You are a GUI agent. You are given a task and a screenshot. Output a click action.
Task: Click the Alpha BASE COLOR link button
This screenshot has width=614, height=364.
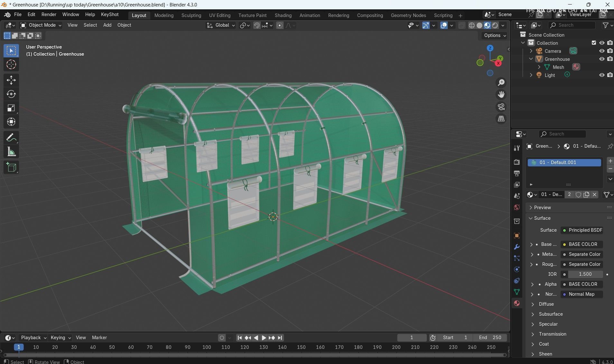pos(582,284)
